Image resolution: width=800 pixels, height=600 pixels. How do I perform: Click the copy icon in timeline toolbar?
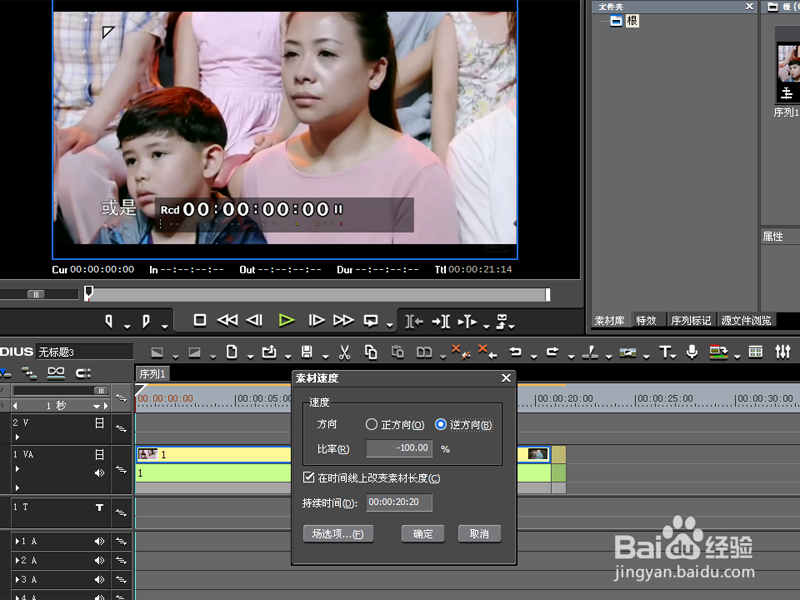[371, 352]
